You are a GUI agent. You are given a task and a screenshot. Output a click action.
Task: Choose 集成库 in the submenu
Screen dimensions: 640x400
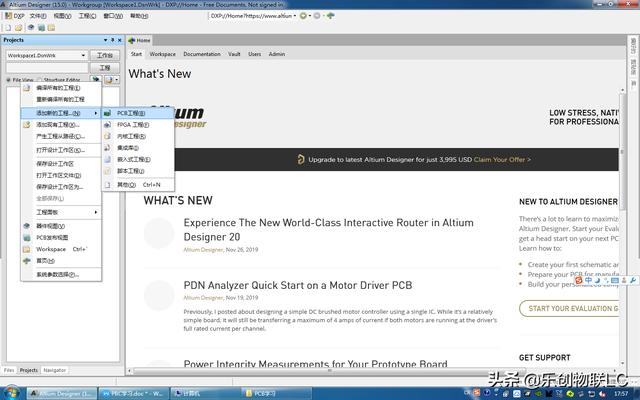pos(138,148)
